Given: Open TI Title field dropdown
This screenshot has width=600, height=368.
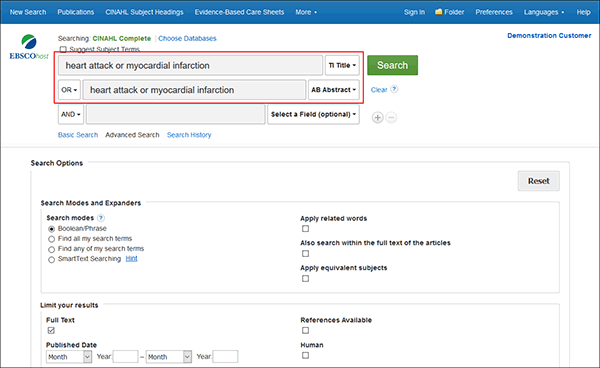Looking at the screenshot, I should coord(342,65).
